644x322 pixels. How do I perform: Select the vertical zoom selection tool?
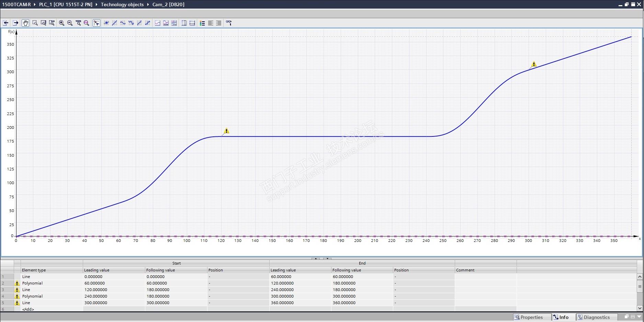[x=43, y=23]
